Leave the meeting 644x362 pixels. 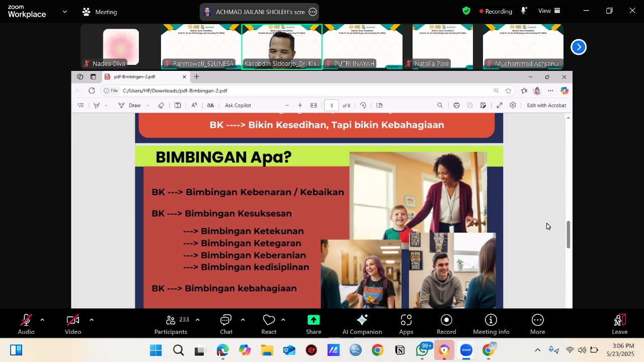pos(619,324)
